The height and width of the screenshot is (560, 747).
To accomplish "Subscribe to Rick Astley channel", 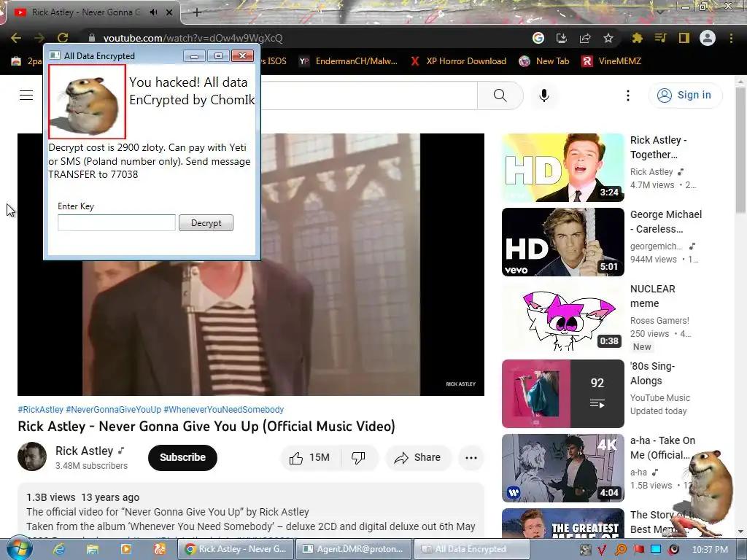I will click(x=182, y=457).
